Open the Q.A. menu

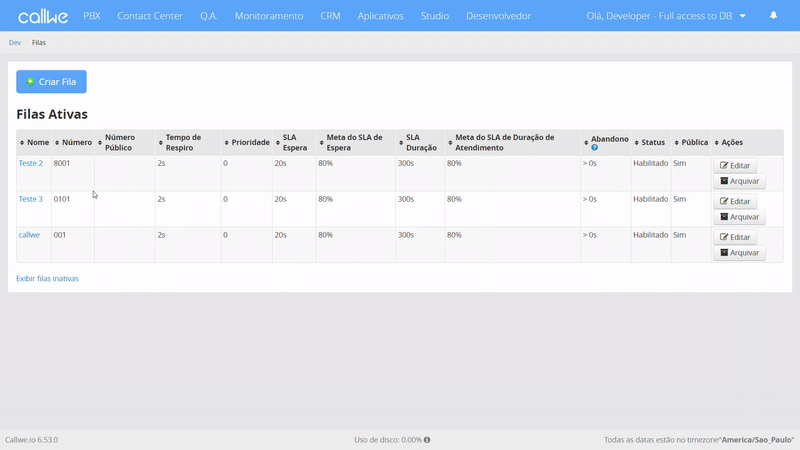pyautogui.click(x=209, y=16)
